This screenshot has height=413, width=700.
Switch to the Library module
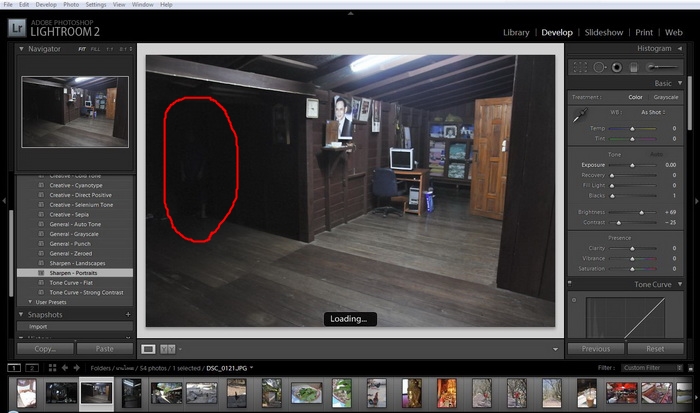[x=516, y=32]
